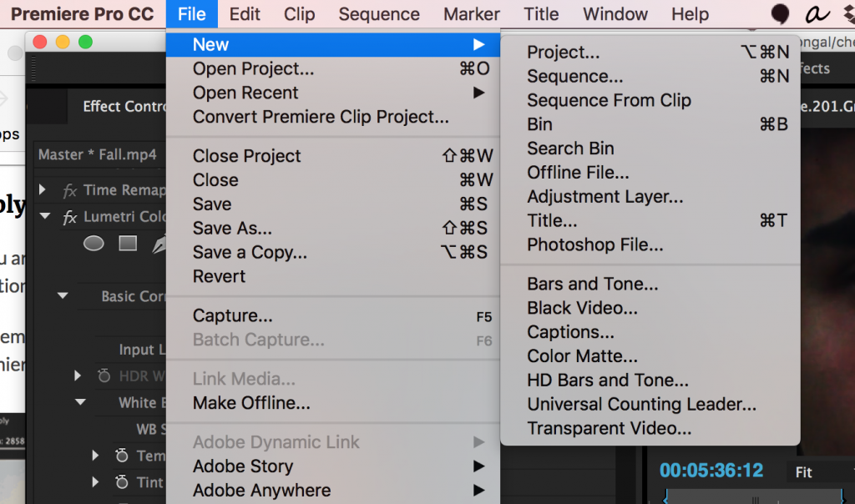Create new Captions...

pyautogui.click(x=650, y=332)
